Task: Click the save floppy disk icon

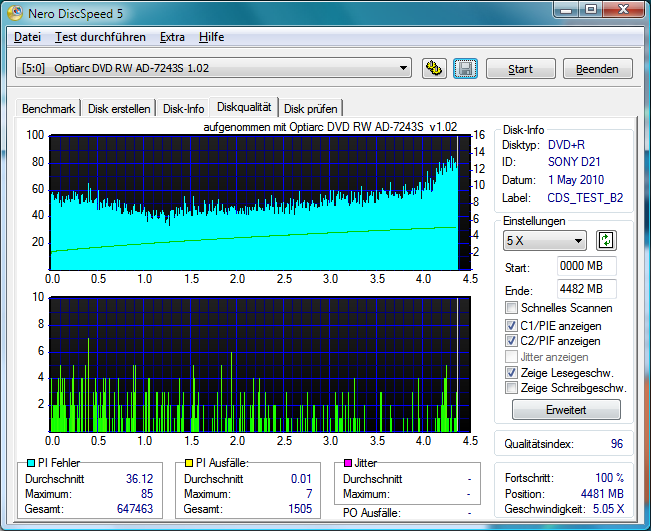Action: click(465, 69)
